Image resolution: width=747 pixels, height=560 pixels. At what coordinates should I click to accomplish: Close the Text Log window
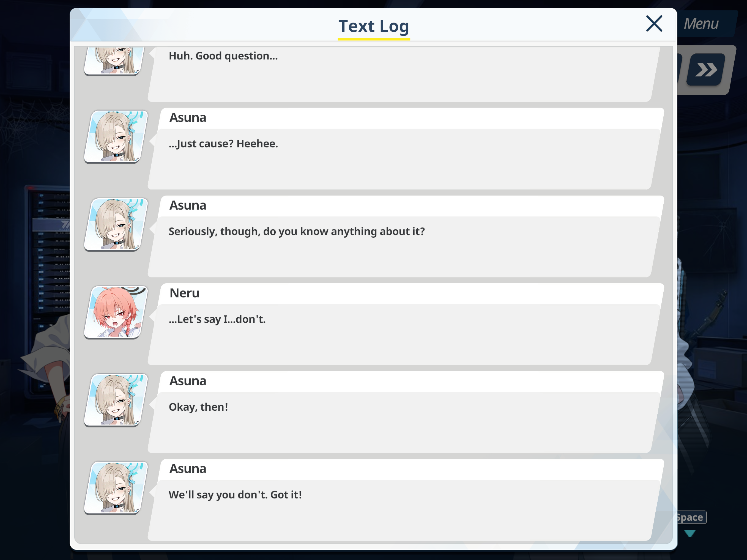[654, 24]
